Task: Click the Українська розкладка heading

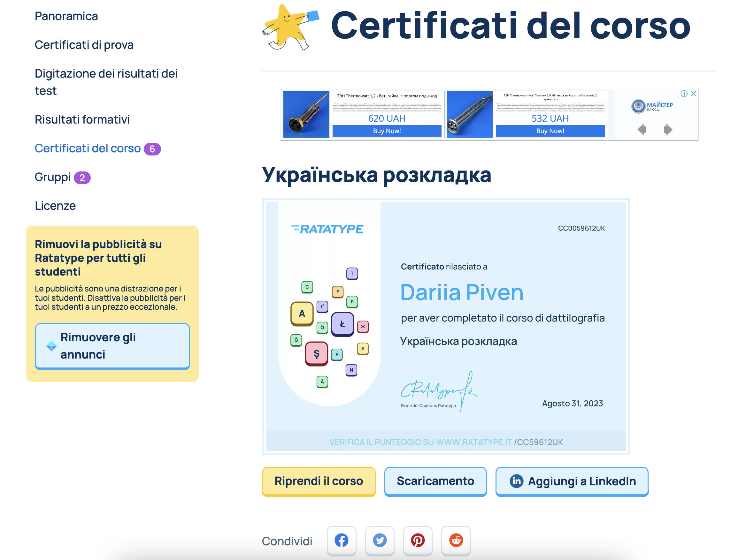Action: (x=376, y=175)
